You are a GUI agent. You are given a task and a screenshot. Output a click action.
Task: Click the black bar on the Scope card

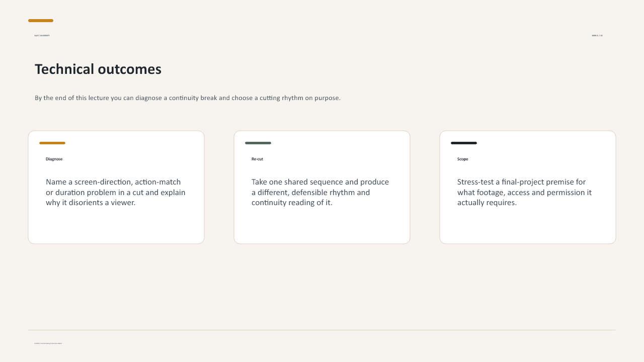464,143
